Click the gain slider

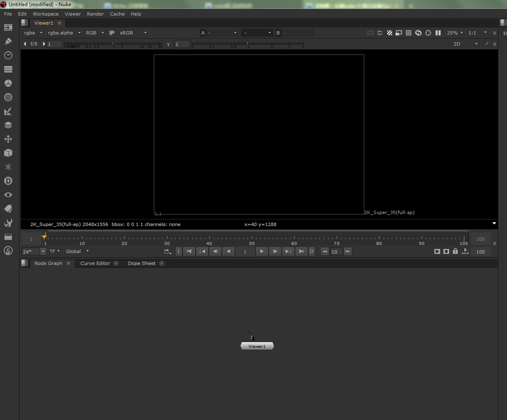(x=113, y=43)
